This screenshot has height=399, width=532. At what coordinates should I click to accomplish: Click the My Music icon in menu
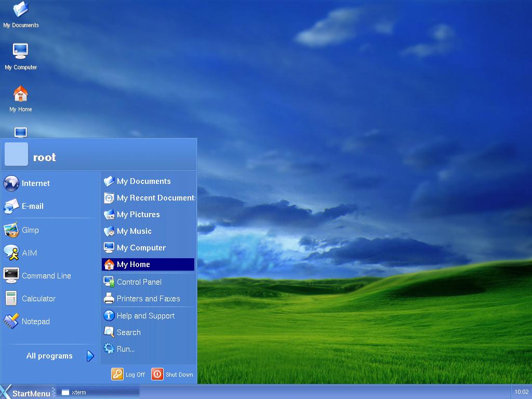[x=109, y=231]
